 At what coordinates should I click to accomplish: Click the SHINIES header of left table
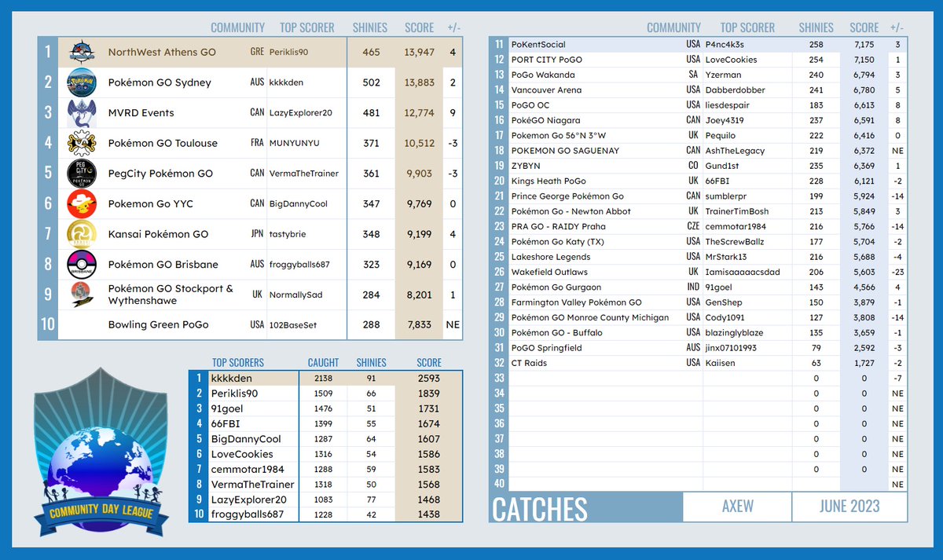370,27
